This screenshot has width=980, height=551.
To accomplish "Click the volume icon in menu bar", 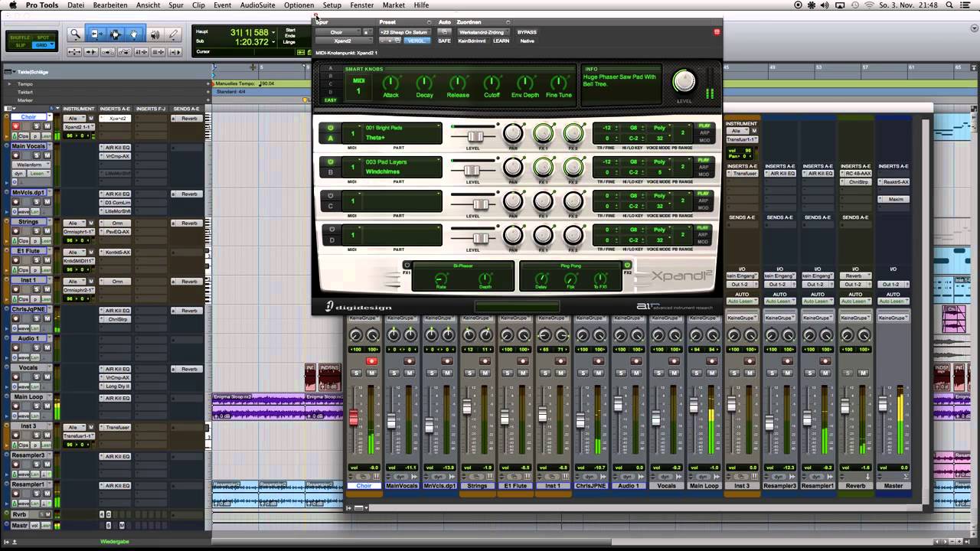I will click(x=825, y=5).
